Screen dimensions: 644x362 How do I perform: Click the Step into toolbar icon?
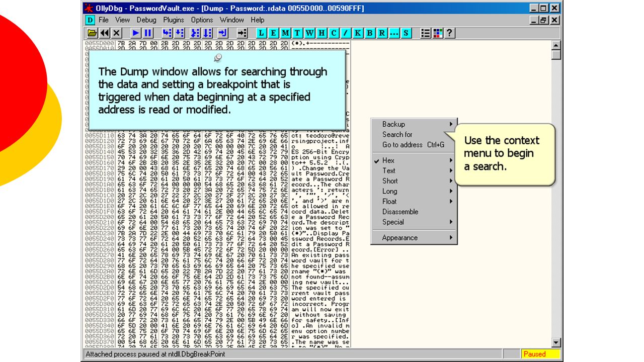pyautogui.click(x=167, y=33)
